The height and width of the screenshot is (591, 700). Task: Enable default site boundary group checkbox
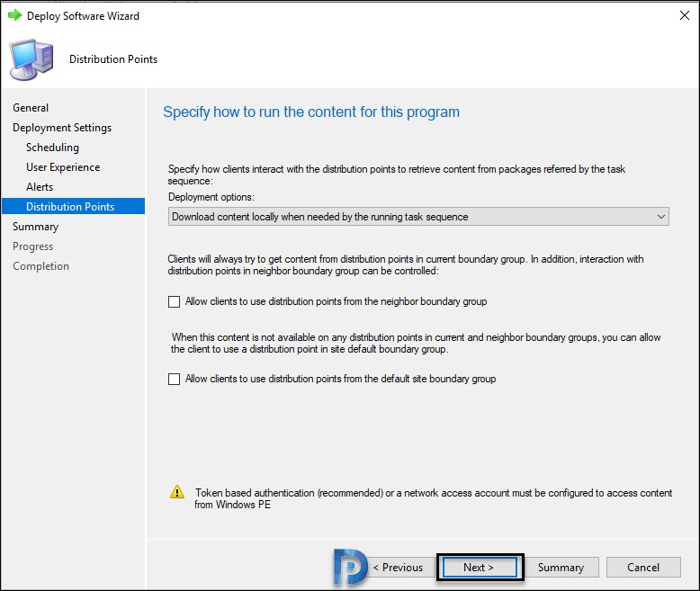coord(175,379)
